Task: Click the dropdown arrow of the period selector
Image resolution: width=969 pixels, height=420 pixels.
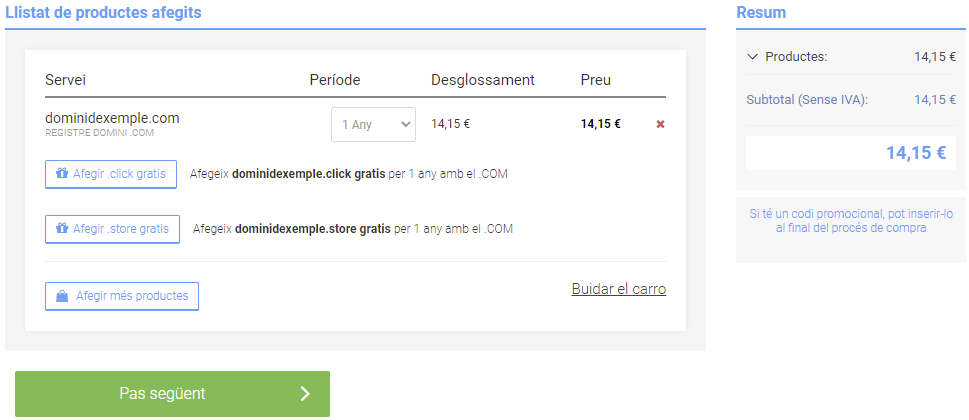Action: click(x=404, y=125)
